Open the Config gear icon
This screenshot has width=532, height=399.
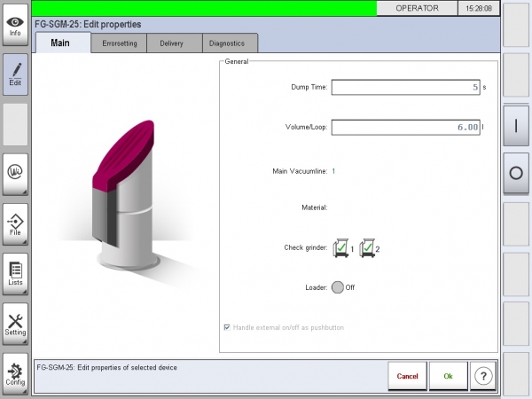point(15,372)
